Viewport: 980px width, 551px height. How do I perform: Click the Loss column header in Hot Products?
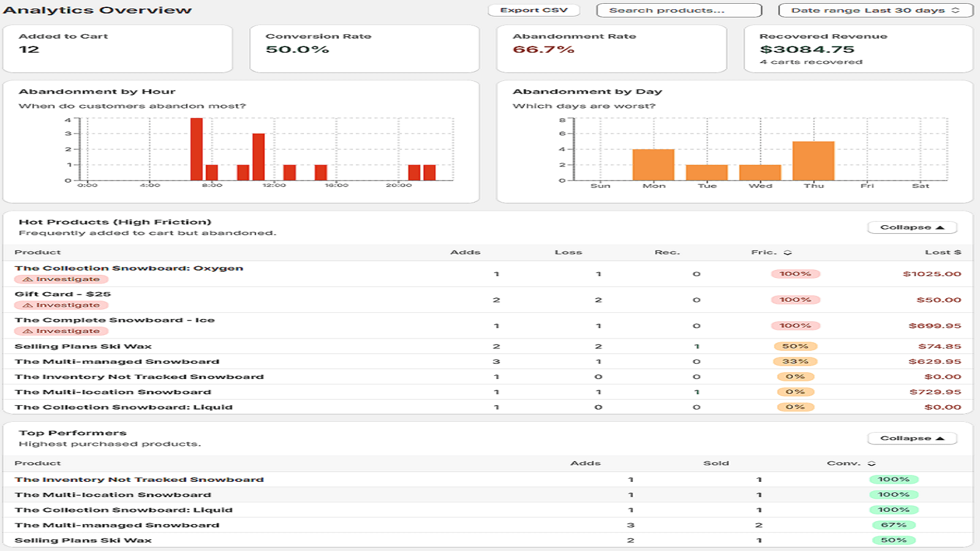tap(568, 252)
